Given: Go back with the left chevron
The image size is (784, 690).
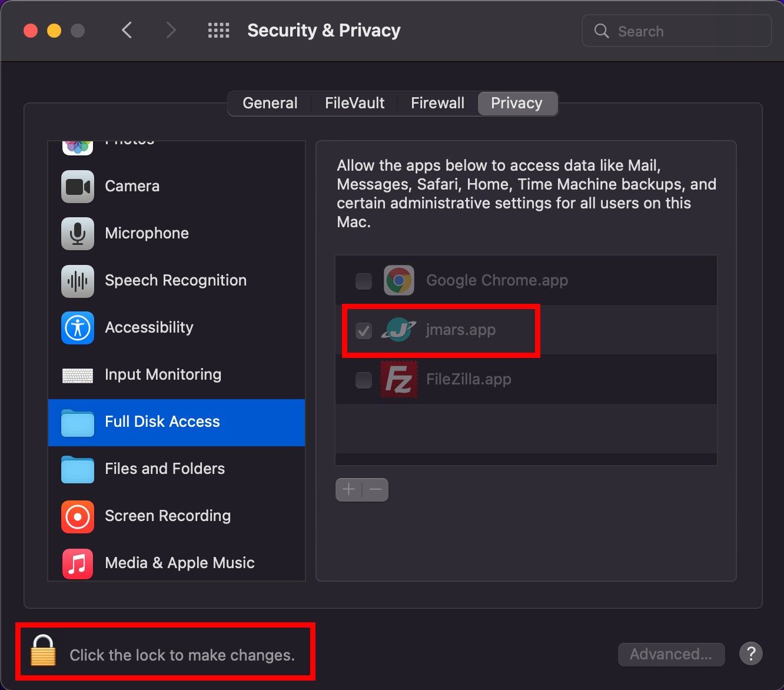Looking at the screenshot, I should (x=127, y=30).
